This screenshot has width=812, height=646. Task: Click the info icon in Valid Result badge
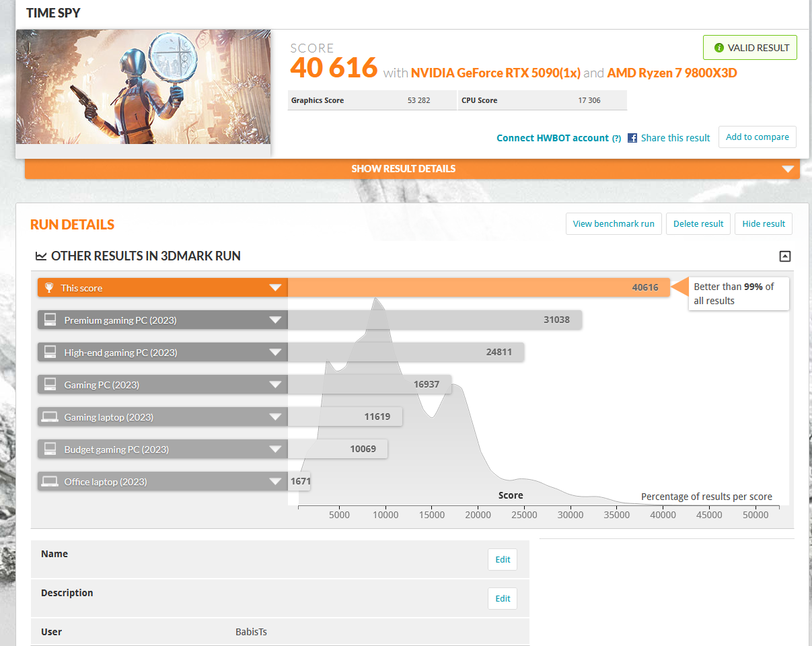click(x=719, y=48)
